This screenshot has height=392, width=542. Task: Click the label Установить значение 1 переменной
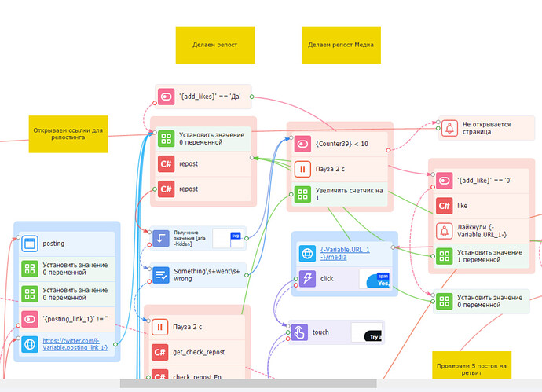click(x=490, y=256)
